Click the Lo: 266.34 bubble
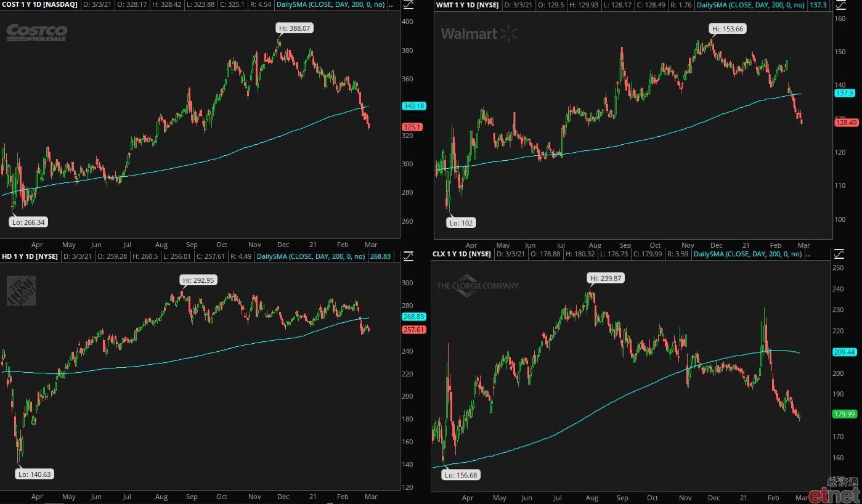862x504 pixels. click(28, 222)
